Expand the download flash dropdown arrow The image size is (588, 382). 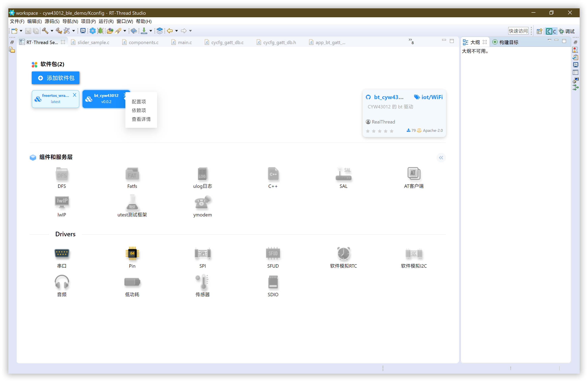click(x=151, y=31)
